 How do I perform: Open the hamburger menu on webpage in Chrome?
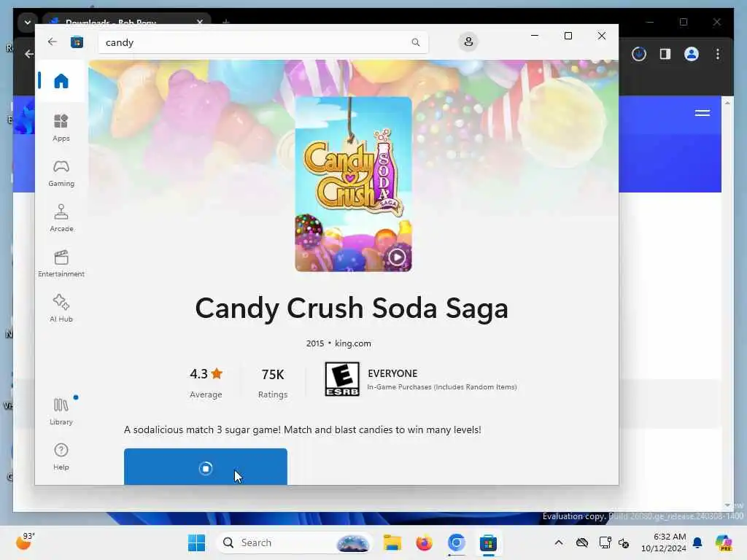(703, 113)
